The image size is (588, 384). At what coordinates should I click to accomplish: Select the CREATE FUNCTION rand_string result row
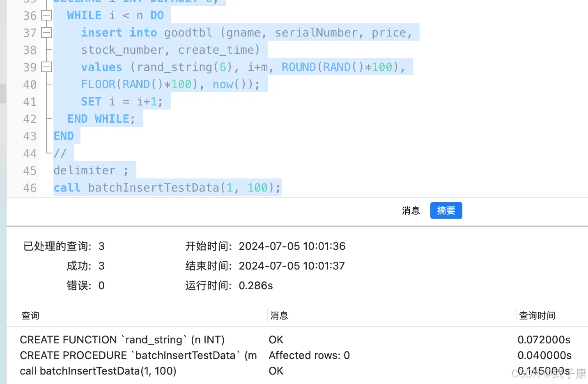[x=122, y=339]
